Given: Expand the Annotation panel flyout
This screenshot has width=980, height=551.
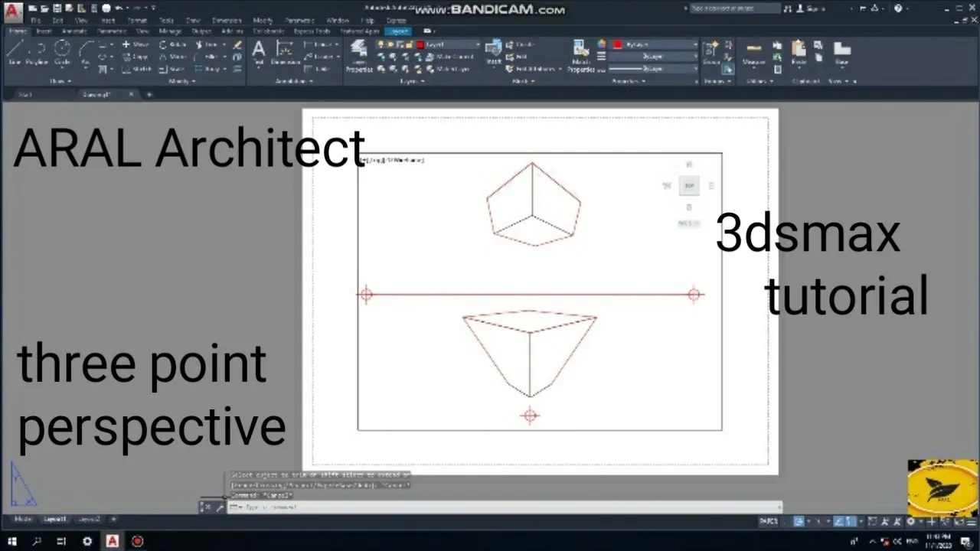Looking at the screenshot, I should tap(294, 80).
